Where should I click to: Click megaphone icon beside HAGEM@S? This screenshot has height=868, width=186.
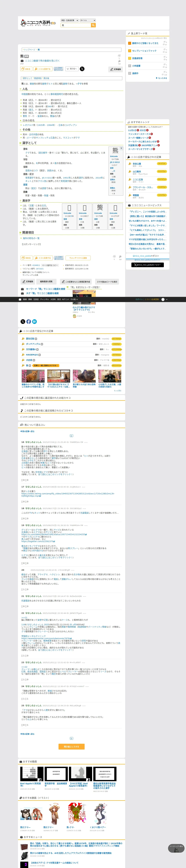23,355
